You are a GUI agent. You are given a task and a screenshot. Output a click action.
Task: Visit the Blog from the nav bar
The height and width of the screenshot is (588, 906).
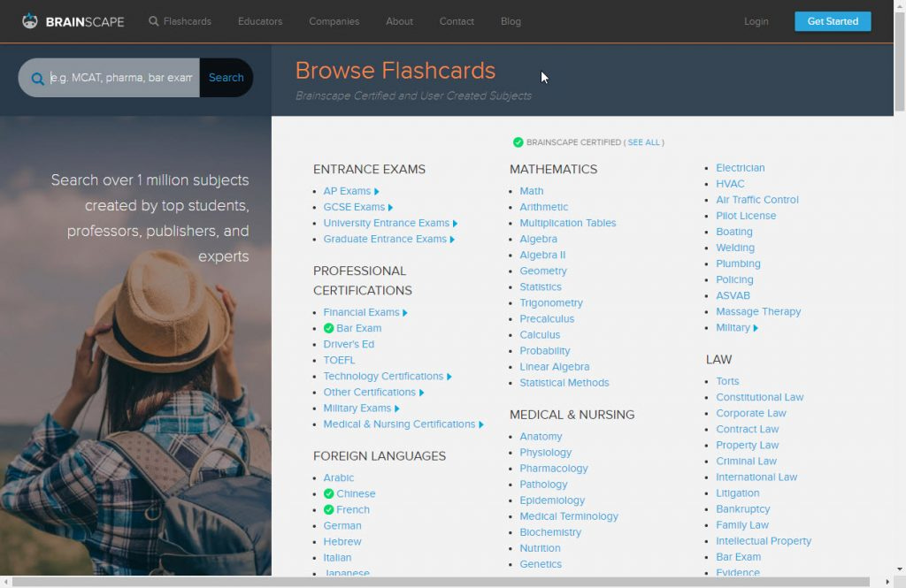(x=511, y=21)
